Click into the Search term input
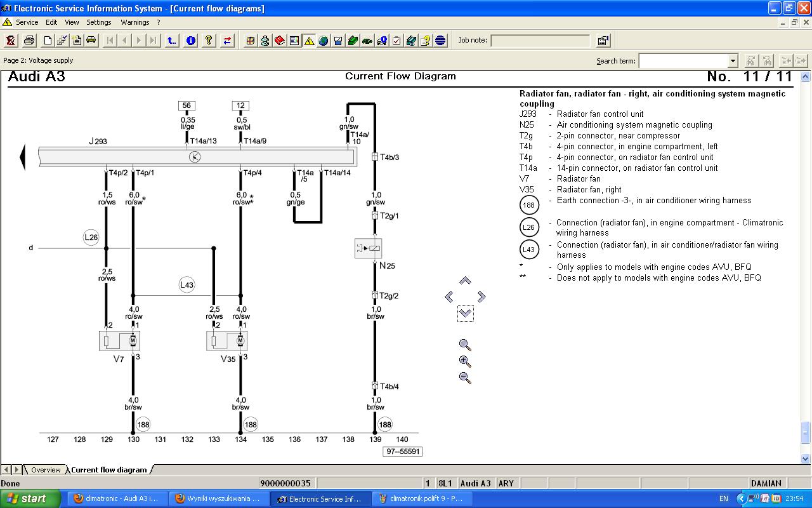Screen dimensions: 812x508 coord(683,61)
